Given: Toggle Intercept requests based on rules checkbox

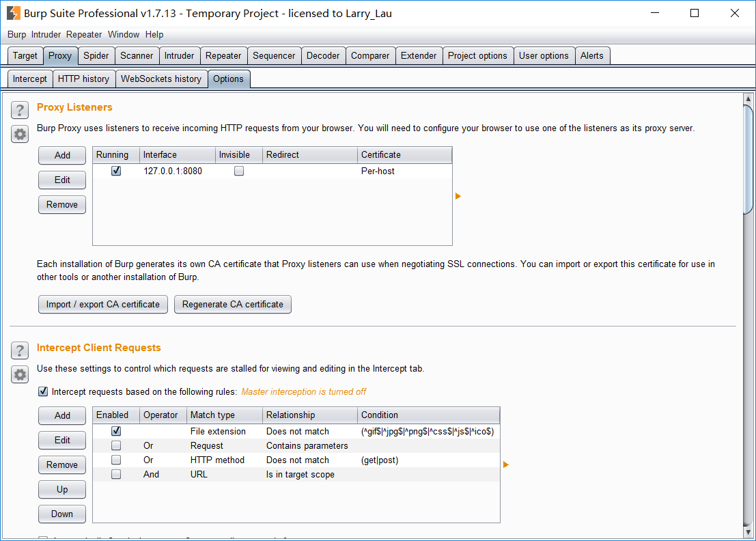Looking at the screenshot, I should [43, 391].
